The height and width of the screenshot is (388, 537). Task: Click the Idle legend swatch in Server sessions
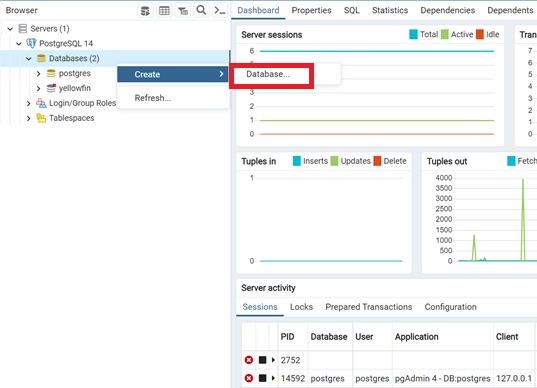[480, 34]
